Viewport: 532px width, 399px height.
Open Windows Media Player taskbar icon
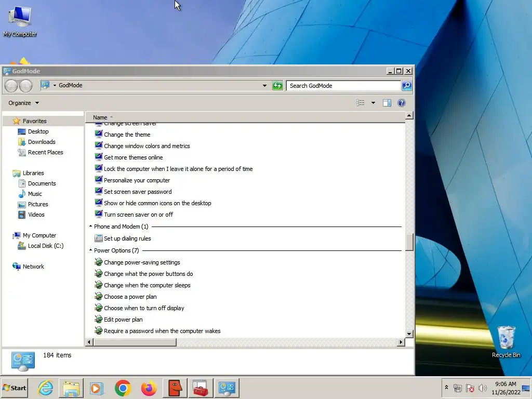(x=96, y=388)
